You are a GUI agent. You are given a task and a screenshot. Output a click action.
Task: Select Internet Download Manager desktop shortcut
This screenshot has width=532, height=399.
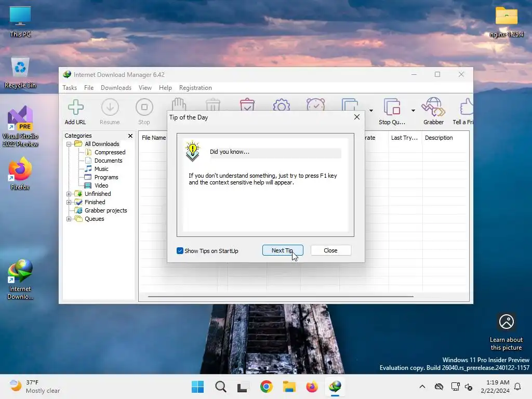pos(20,279)
